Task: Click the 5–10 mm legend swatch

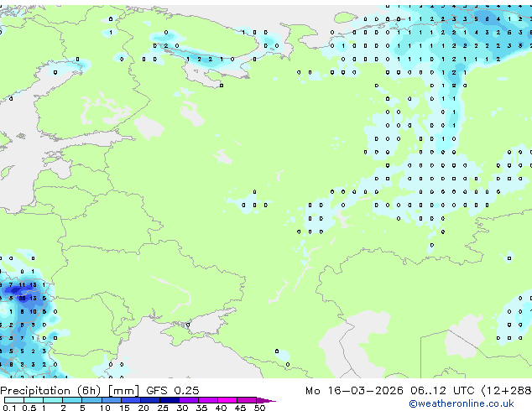Action: click(91, 400)
